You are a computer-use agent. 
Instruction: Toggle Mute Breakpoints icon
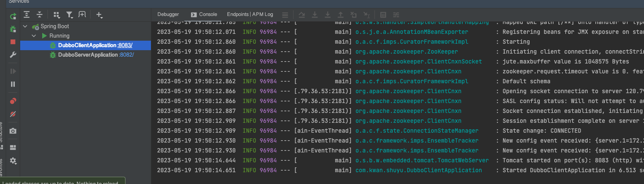[x=13, y=114]
